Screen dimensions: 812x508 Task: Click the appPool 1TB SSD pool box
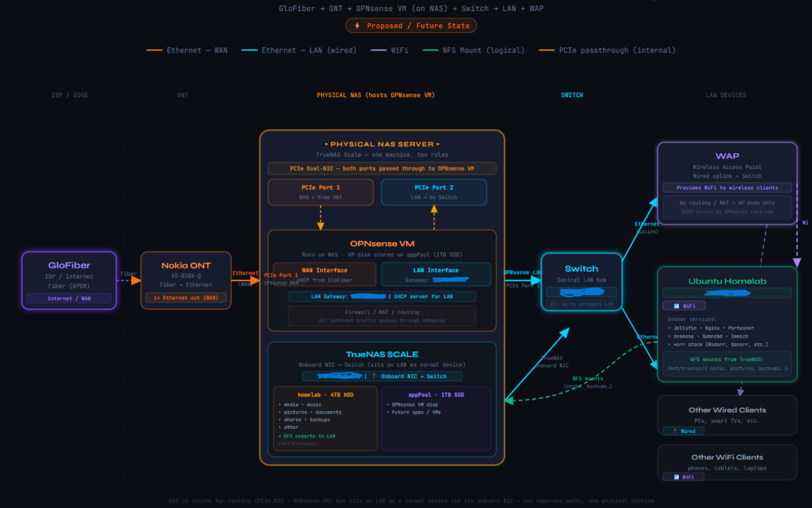pos(435,418)
